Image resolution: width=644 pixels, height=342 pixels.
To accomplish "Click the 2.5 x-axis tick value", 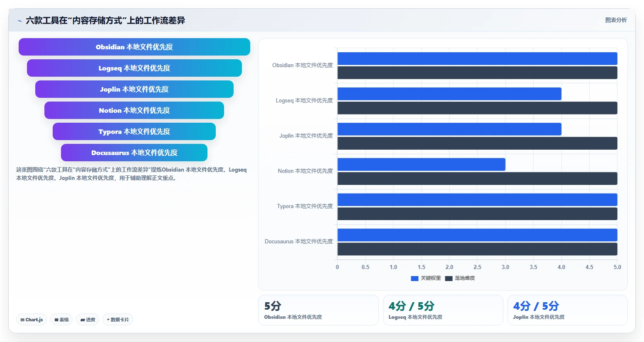I will point(477,267).
